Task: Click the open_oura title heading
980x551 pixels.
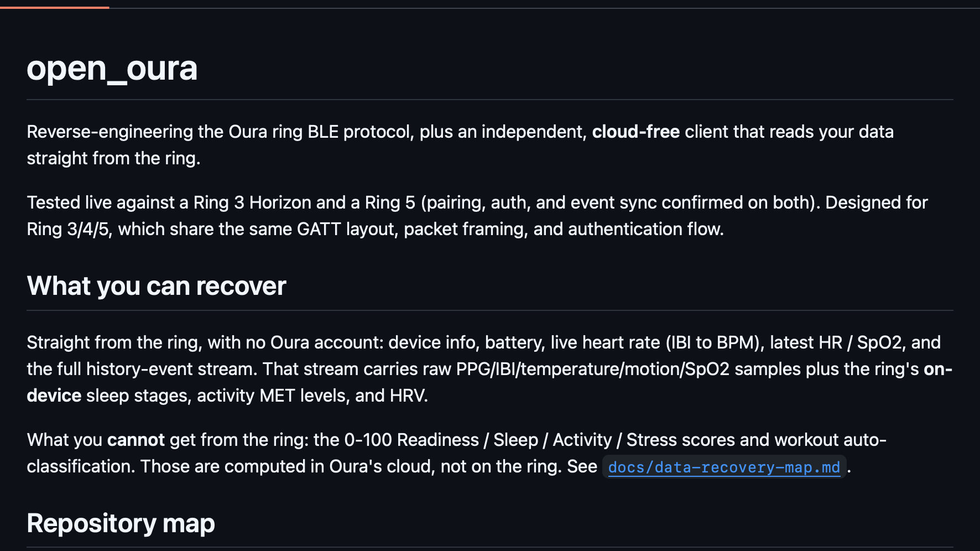Action: pos(112,69)
